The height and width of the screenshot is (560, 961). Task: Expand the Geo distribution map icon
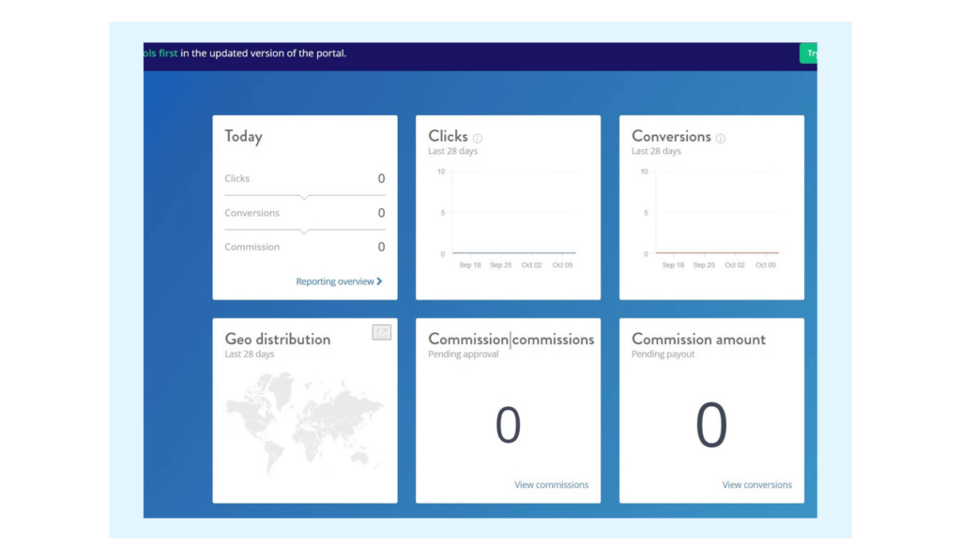click(381, 332)
